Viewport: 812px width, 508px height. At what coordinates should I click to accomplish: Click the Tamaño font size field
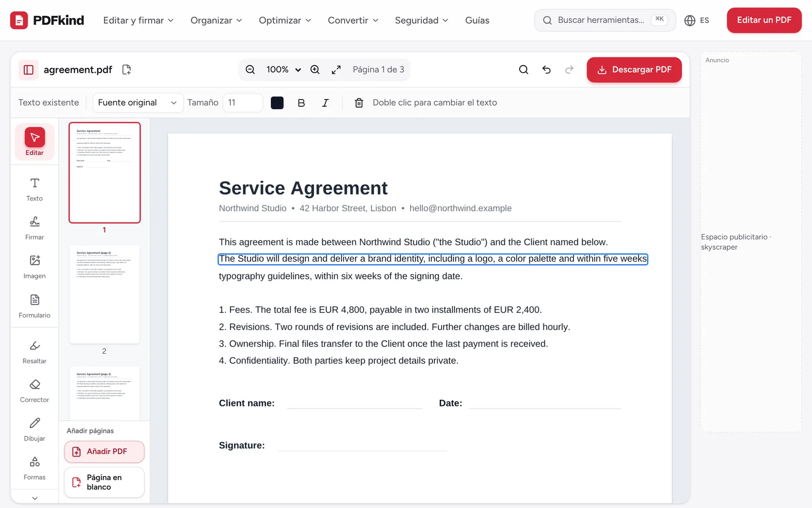click(243, 103)
